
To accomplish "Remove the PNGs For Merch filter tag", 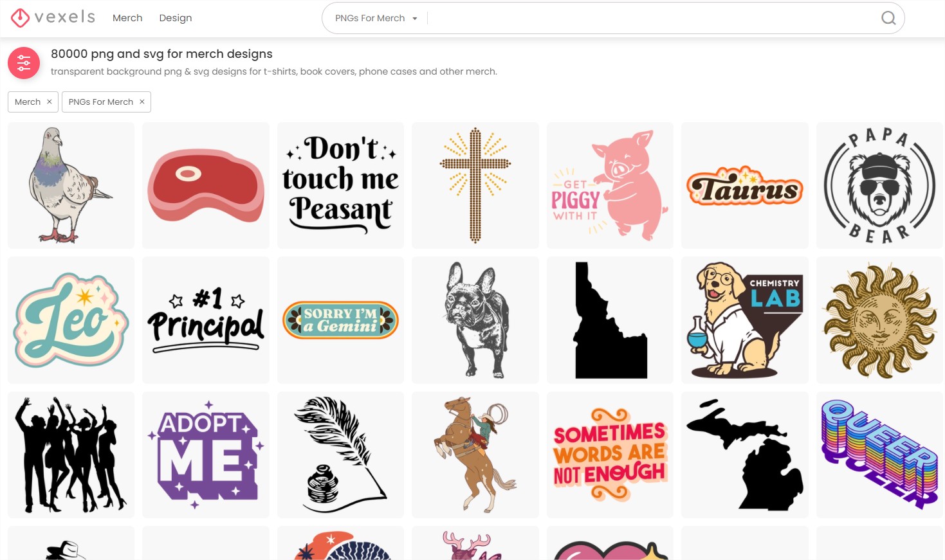I will point(142,102).
